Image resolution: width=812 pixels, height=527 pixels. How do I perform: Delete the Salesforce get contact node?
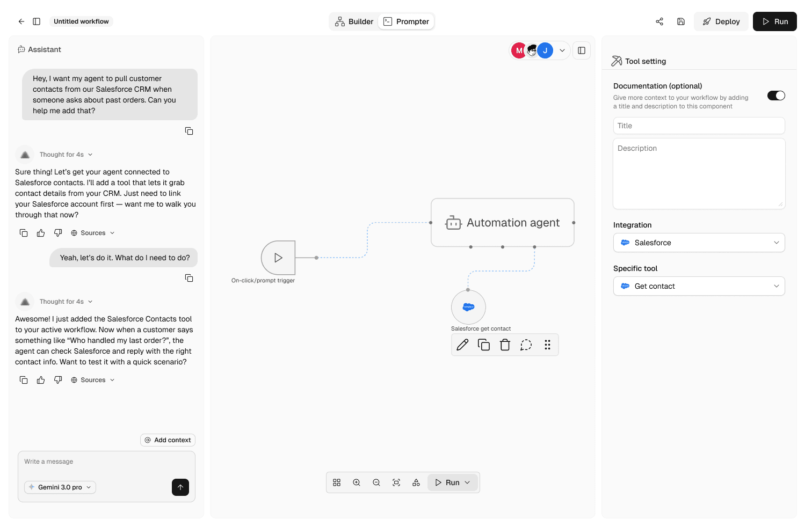[505, 345]
